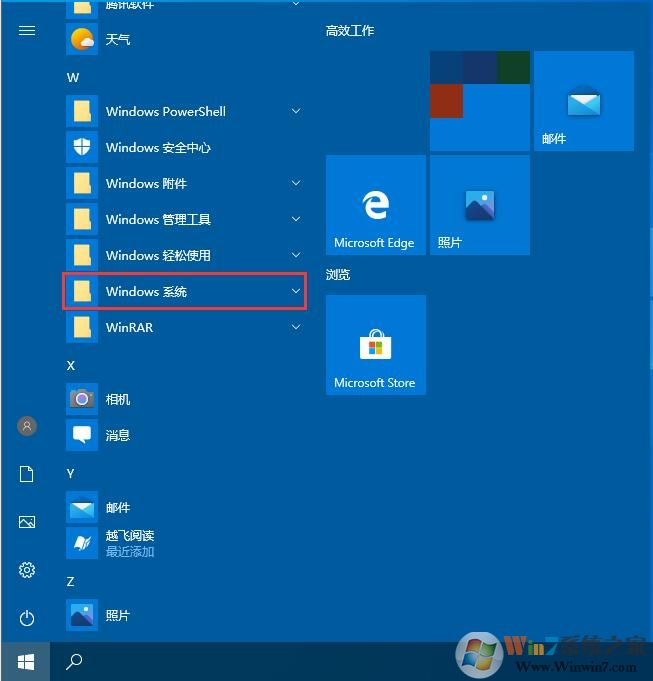Click the 浏览 tile group title

tap(338, 274)
